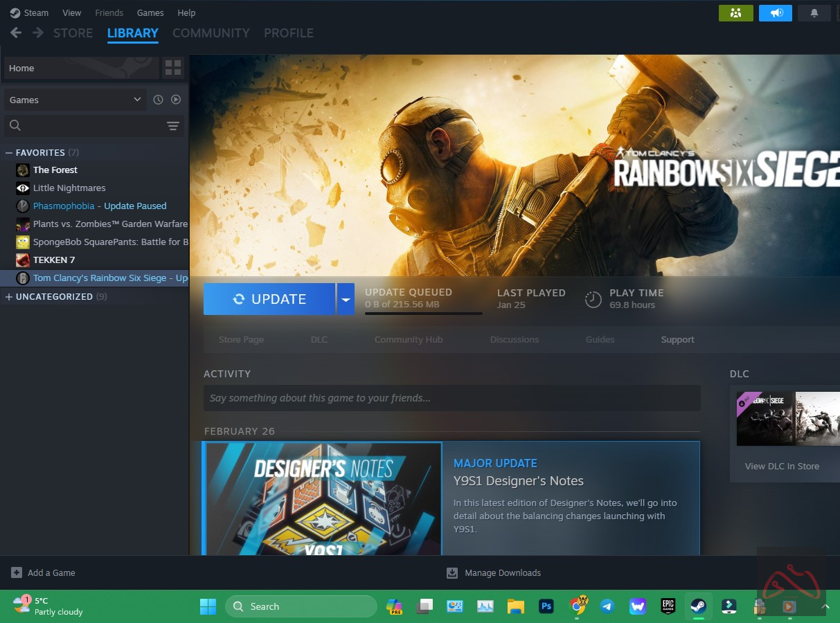Switch to the Community tab

(x=211, y=33)
